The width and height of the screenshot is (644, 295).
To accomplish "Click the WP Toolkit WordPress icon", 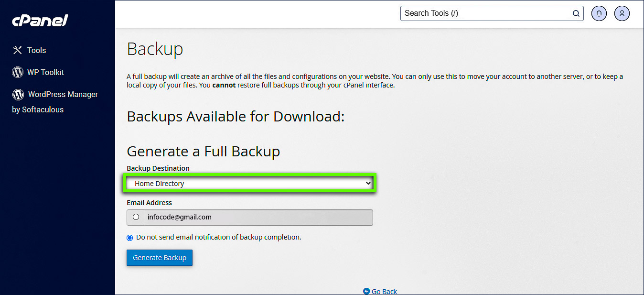I will (18, 72).
